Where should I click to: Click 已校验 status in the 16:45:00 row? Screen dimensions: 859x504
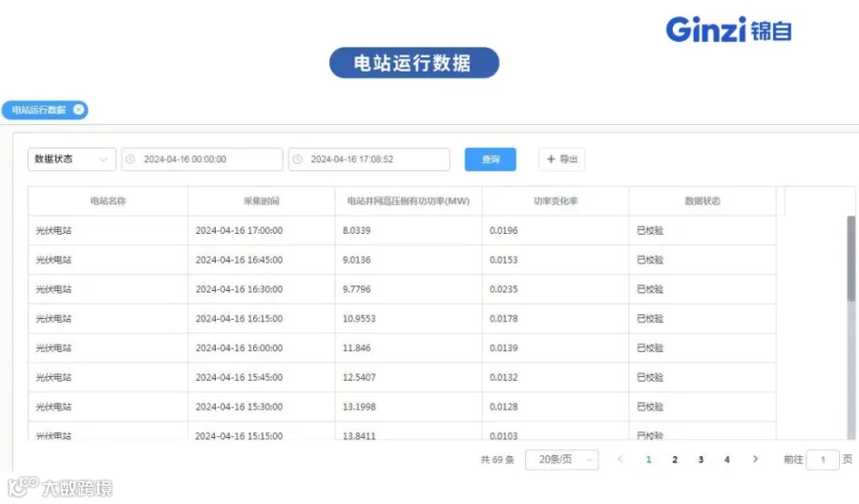point(650,260)
